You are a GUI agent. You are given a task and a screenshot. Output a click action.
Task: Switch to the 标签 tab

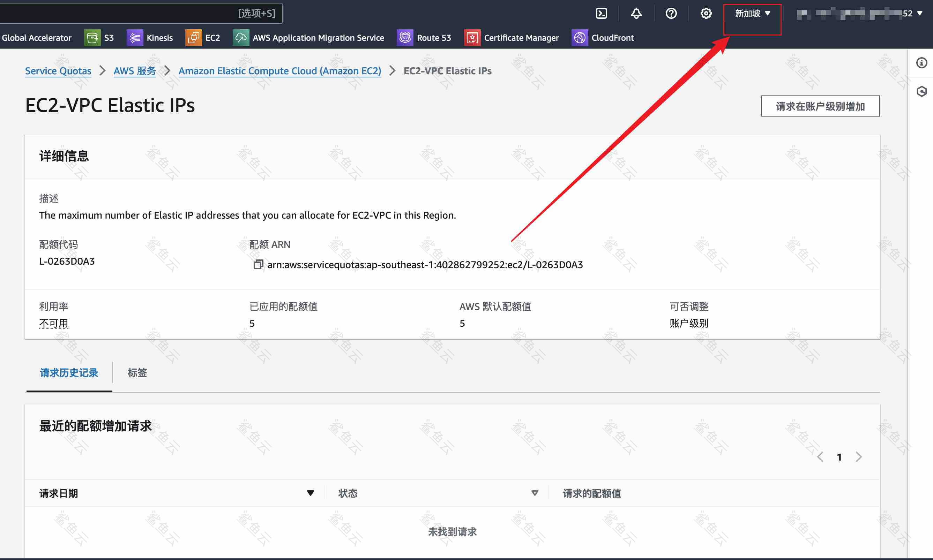tap(137, 372)
